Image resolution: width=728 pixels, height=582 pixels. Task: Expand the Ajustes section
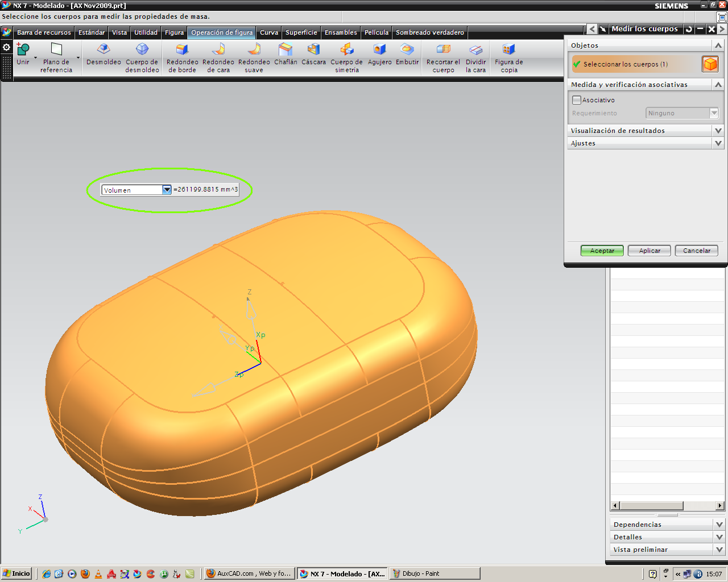click(718, 143)
